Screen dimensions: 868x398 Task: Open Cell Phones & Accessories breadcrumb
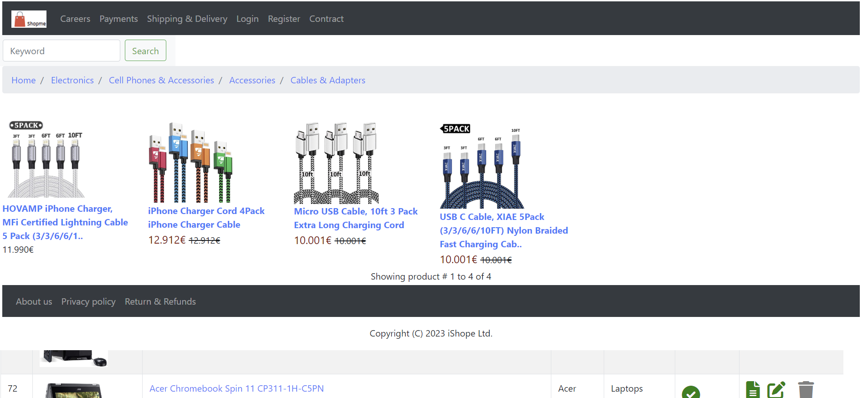point(161,80)
